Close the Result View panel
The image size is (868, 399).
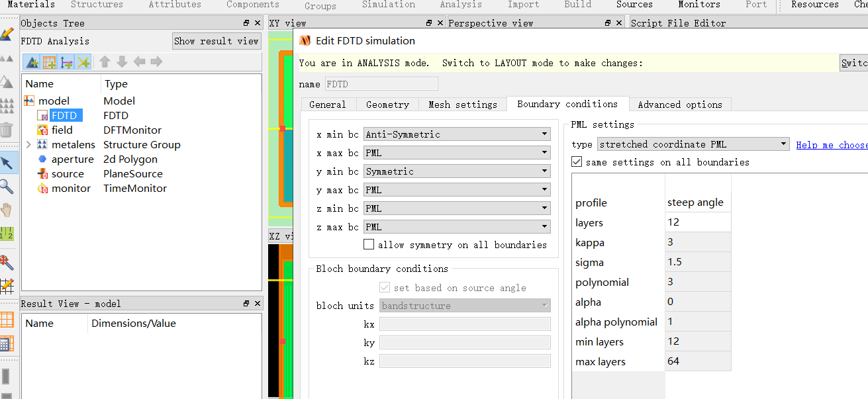258,304
